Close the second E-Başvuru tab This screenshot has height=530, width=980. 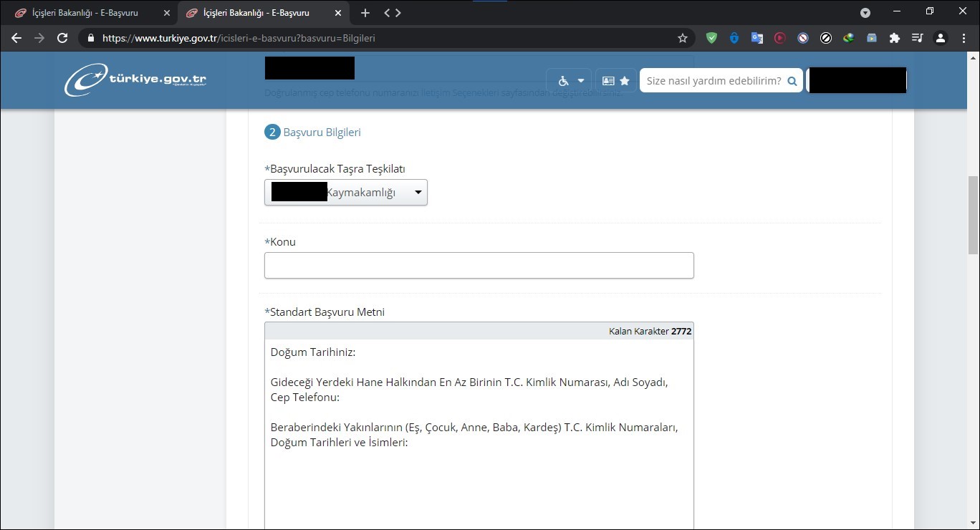pos(338,13)
